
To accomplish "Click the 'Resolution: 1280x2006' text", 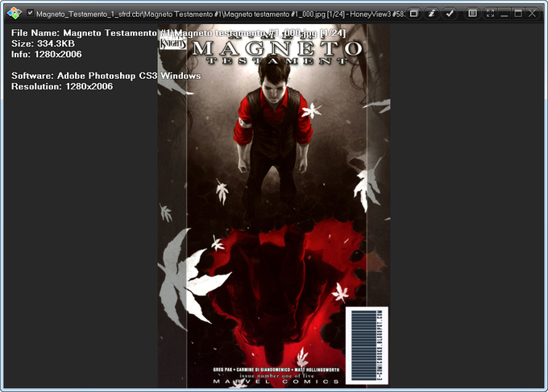I will click(62, 87).
